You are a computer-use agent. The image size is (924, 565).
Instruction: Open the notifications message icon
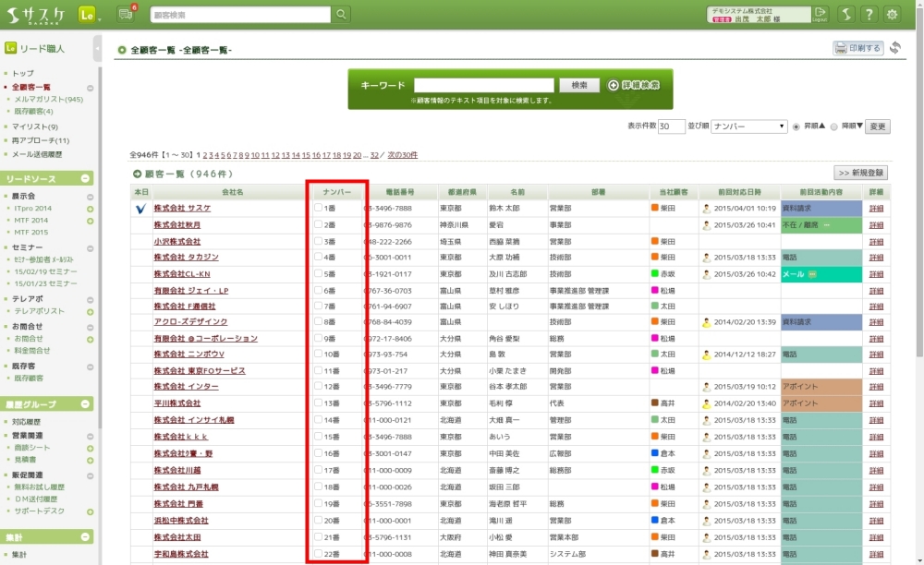pyautogui.click(x=125, y=15)
